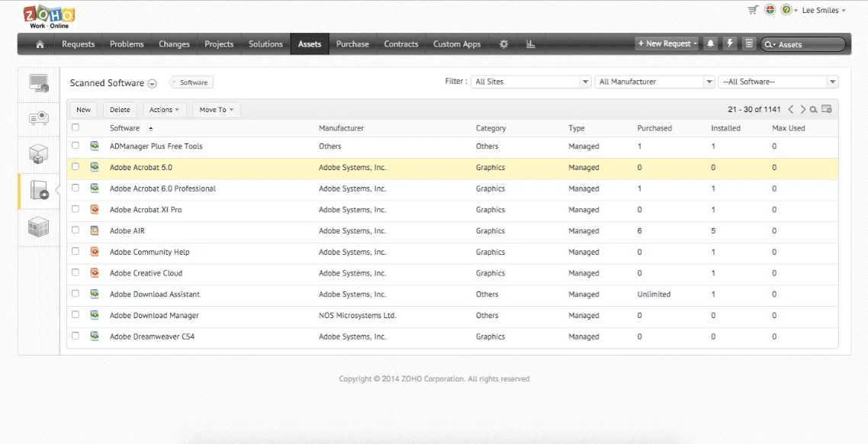
Task: Go to next page of software list
Action: pos(802,110)
